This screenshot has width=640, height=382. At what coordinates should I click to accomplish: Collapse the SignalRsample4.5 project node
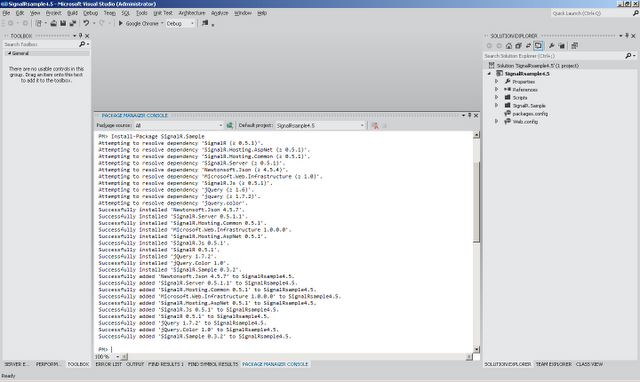pyautogui.click(x=489, y=74)
